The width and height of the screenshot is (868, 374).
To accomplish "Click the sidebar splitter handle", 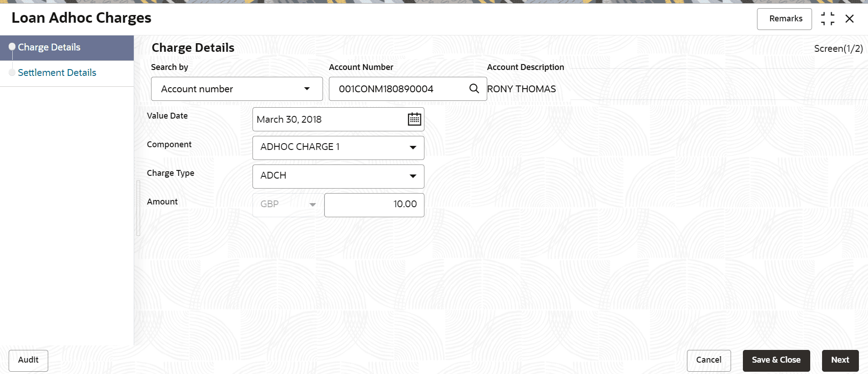I will [x=138, y=208].
